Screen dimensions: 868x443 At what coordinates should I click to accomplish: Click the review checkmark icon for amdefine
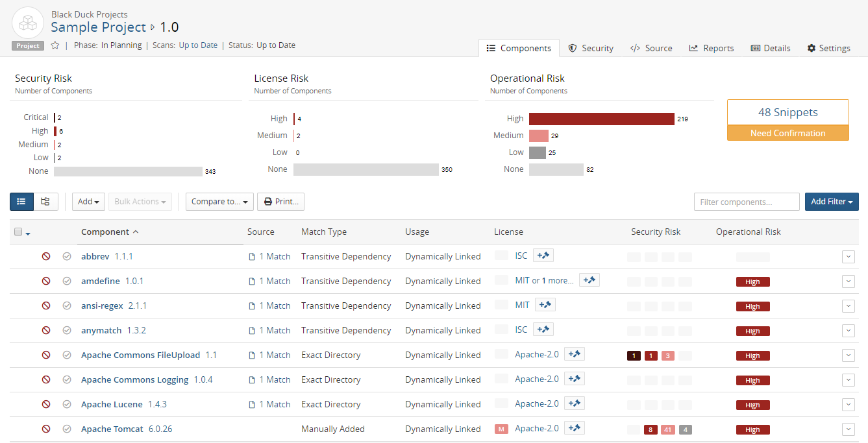pos(67,281)
